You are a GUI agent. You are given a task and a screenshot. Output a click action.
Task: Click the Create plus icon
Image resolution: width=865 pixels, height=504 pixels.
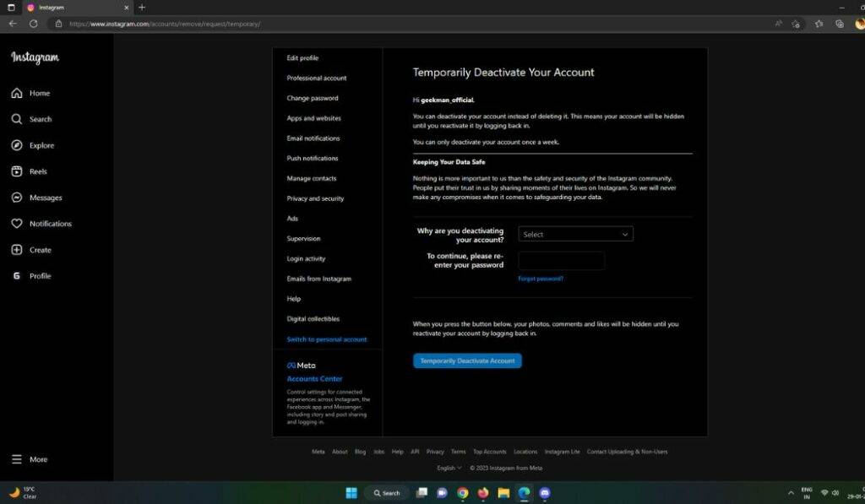click(17, 251)
